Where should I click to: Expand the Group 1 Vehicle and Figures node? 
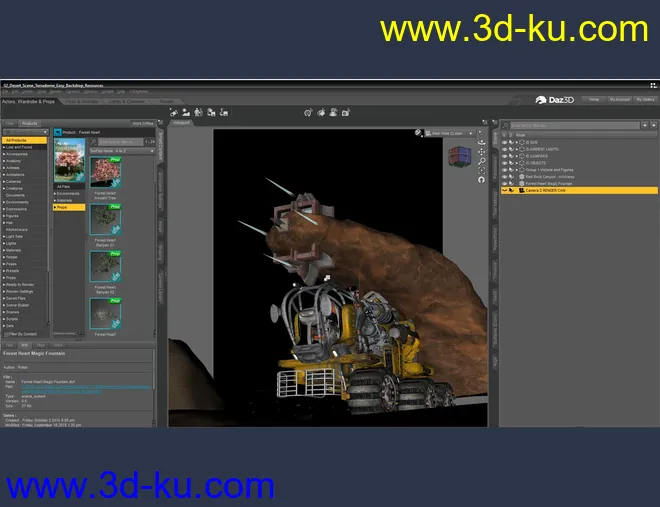518,170
